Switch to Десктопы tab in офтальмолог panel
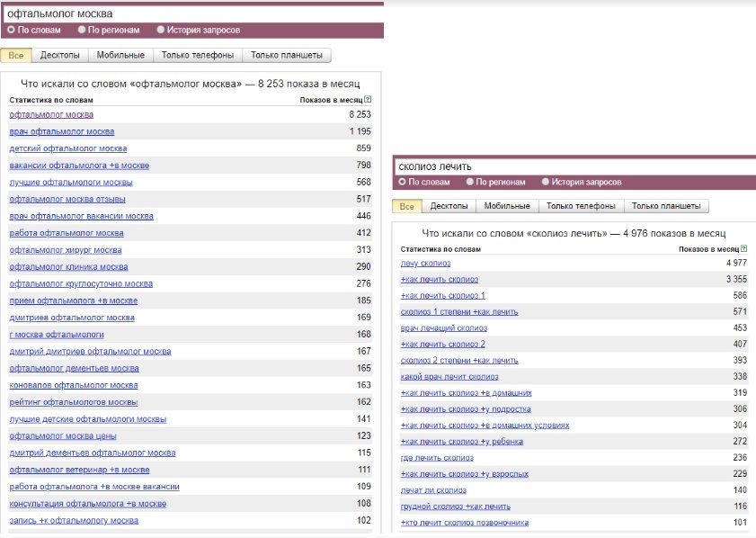 60,55
